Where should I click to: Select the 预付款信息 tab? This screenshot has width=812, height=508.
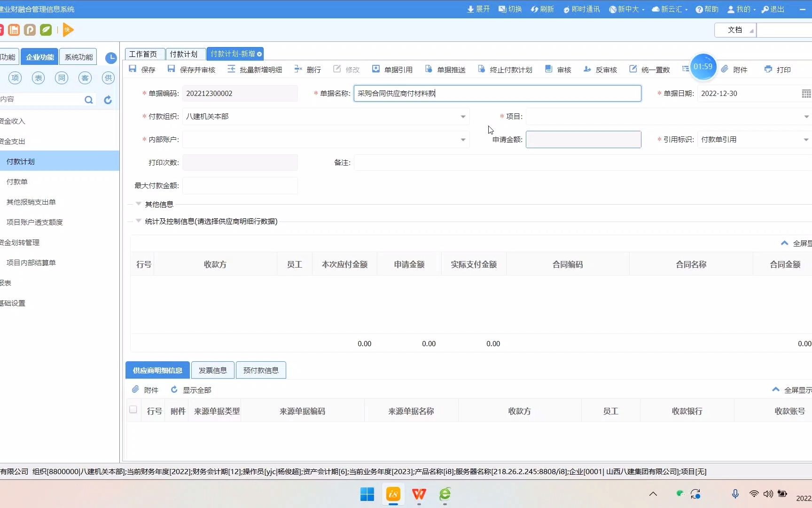click(261, 370)
